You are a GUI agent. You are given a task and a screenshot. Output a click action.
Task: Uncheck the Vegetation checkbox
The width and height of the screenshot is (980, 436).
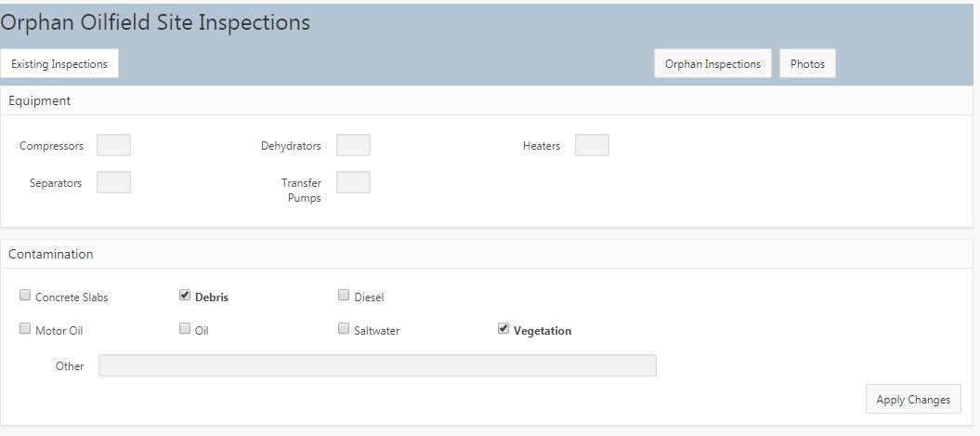(x=503, y=329)
